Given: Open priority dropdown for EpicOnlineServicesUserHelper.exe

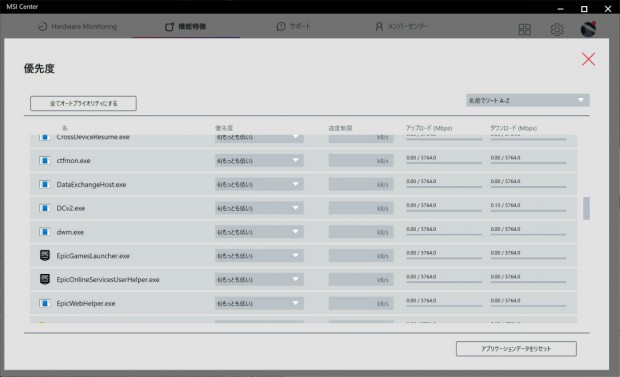Looking at the screenshot, I should (259, 279).
